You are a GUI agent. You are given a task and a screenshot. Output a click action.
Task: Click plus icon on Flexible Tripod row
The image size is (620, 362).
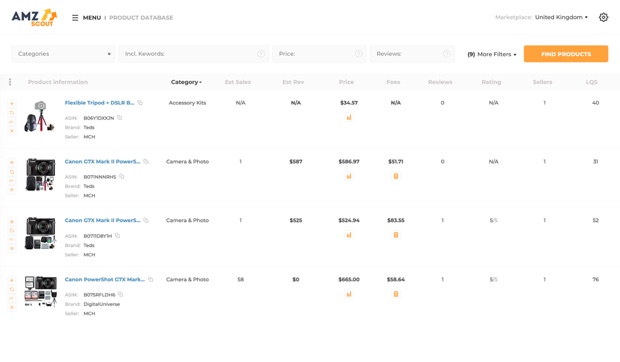12,104
